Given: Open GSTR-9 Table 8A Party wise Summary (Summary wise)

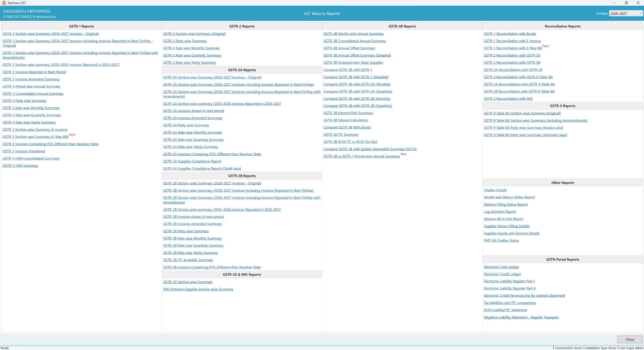Looking at the screenshot, I should 526,135.
